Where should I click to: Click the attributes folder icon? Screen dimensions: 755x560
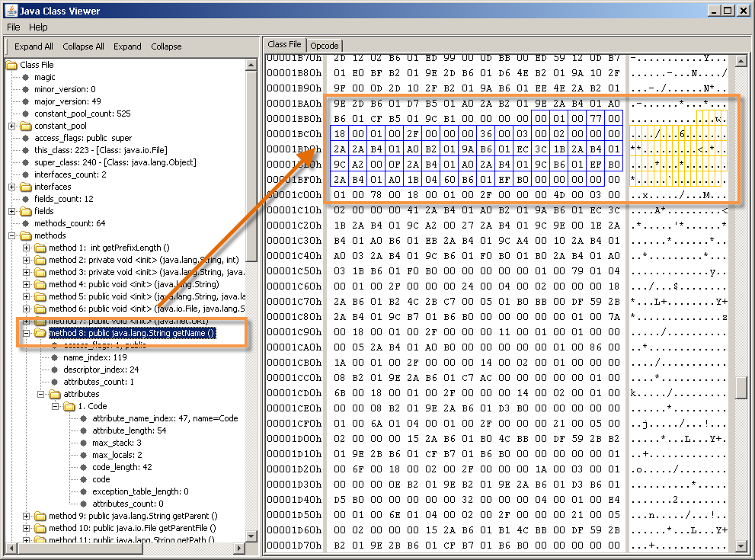pyautogui.click(x=56, y=394)
